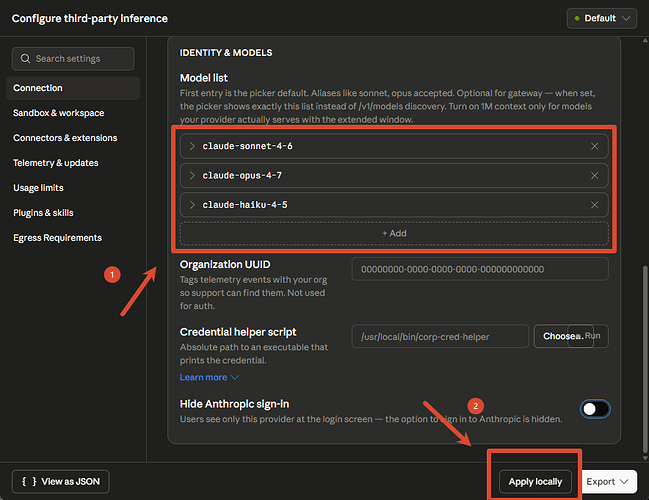Expand the claude-opus-4-7 row chevron
Image resolution: width=649 pixels, height=500 pixels.
pyautogui.click(x=192, y=175)
